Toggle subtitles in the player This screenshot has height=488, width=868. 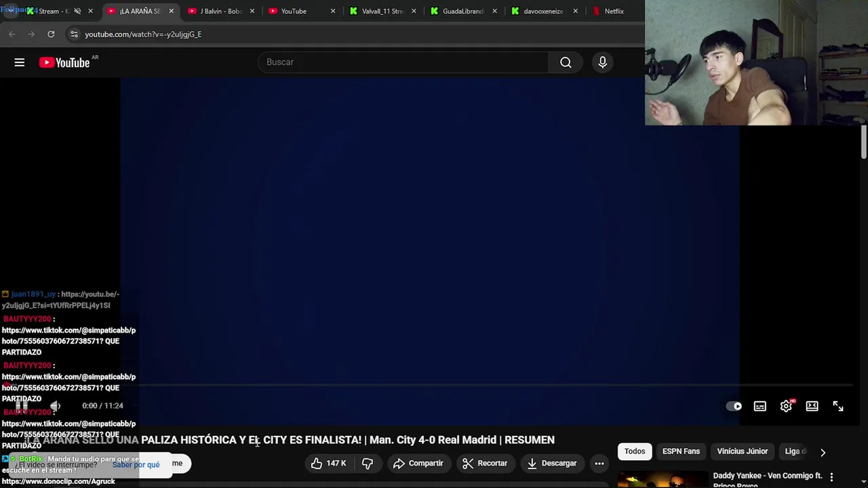pos(759,406)
